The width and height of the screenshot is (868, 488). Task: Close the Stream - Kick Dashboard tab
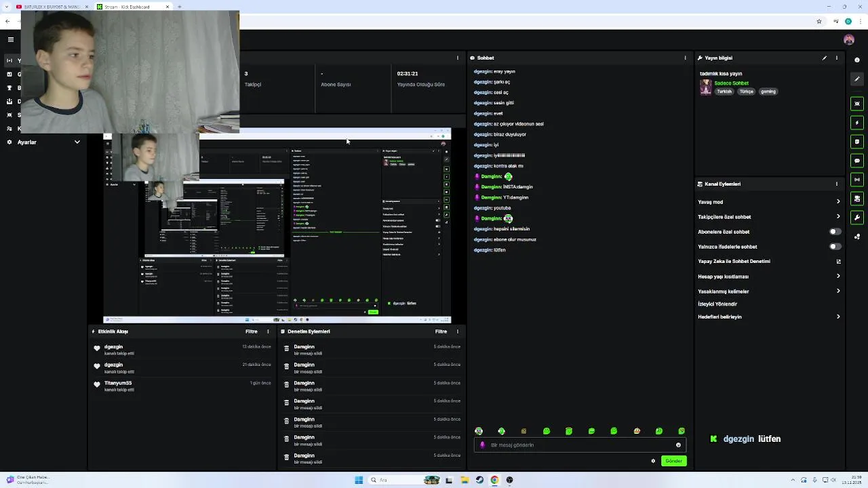point(167,7)
